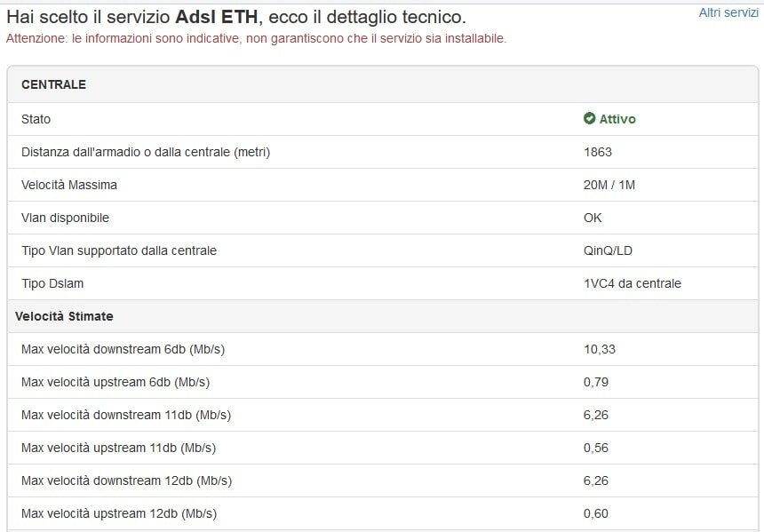Click the red Attenzione warning text
The width and height of the screenshot is (764, 532).
[256, 38]
